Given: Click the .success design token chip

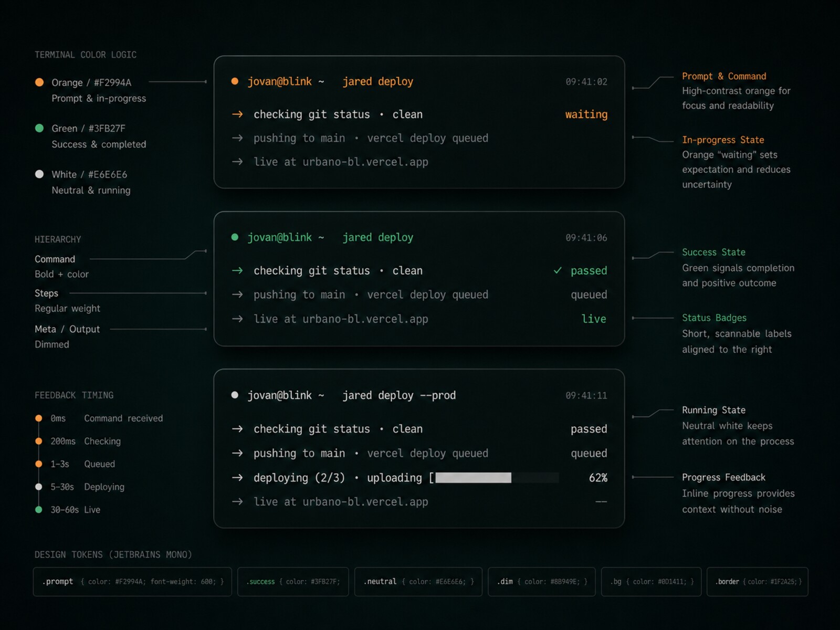Looking at the screenshot, I should coord(293,582).
